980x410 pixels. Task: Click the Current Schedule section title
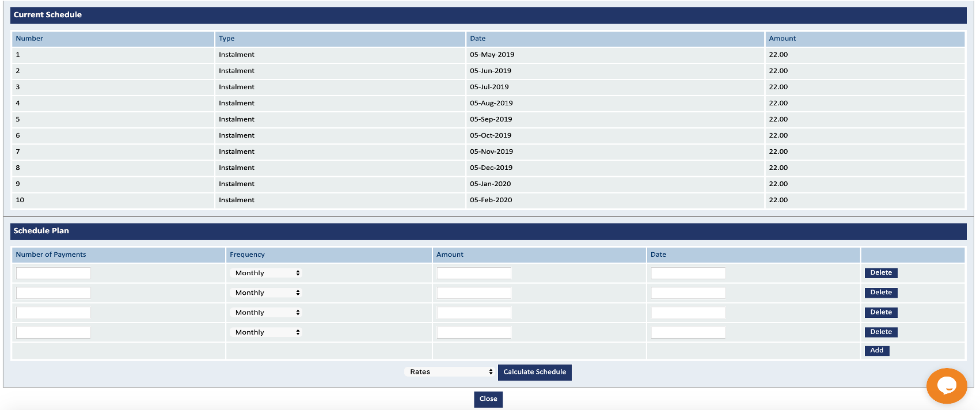(47, 14)
